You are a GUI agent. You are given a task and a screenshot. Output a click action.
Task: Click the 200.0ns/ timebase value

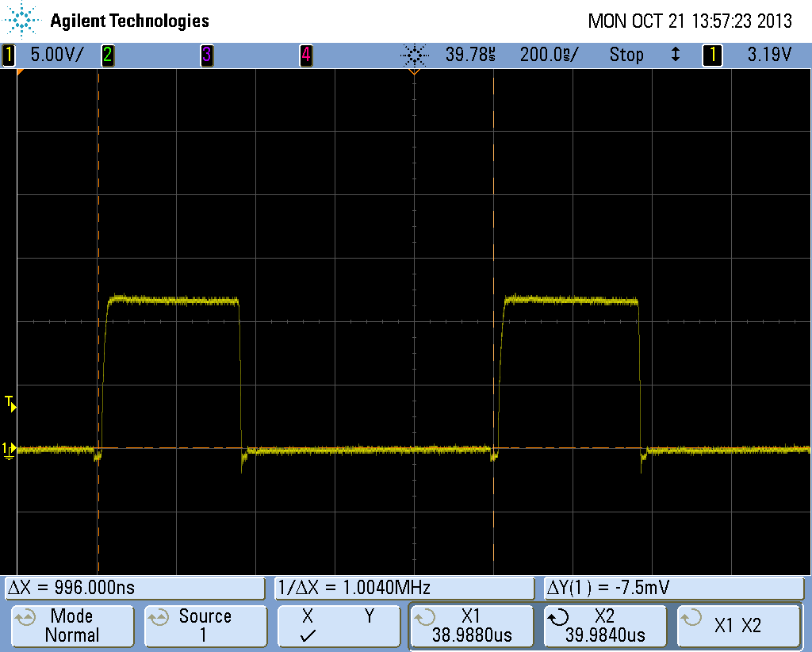549,55
